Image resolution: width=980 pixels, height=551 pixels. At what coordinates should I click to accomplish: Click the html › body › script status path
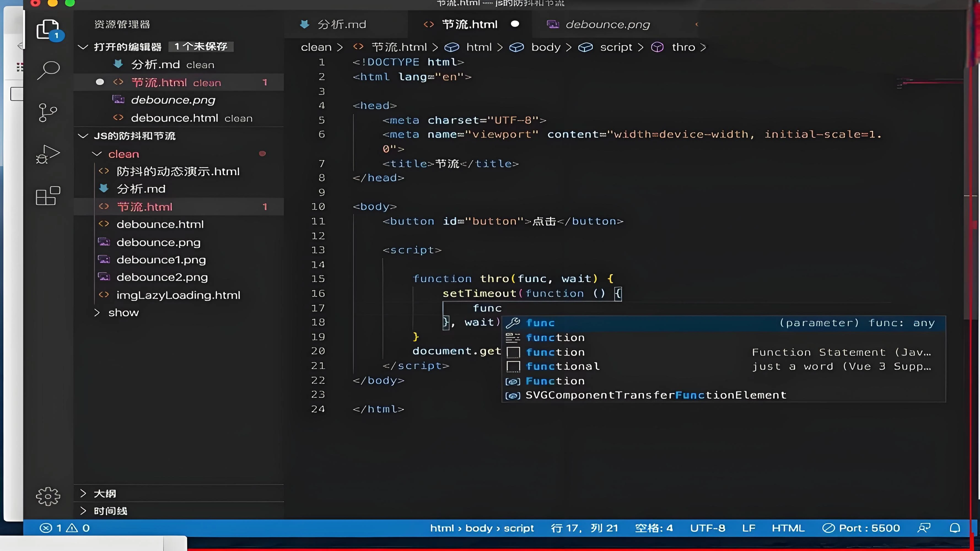[x=482, y=528]
